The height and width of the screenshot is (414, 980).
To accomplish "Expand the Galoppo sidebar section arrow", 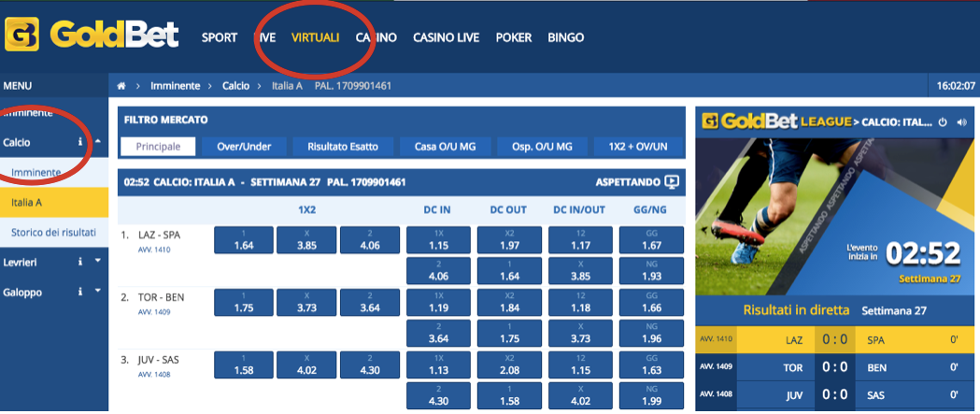I will [x=98, y=291].
